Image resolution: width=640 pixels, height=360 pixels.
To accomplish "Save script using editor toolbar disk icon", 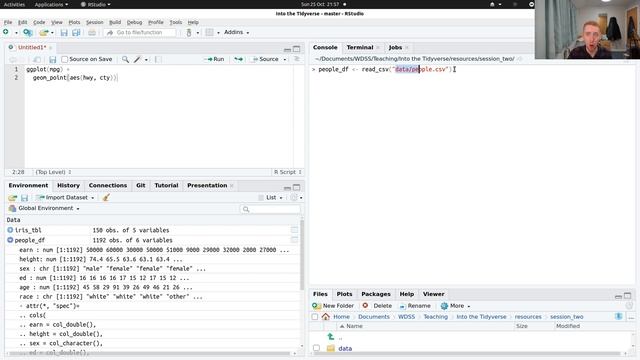I will tap(52, 60).
